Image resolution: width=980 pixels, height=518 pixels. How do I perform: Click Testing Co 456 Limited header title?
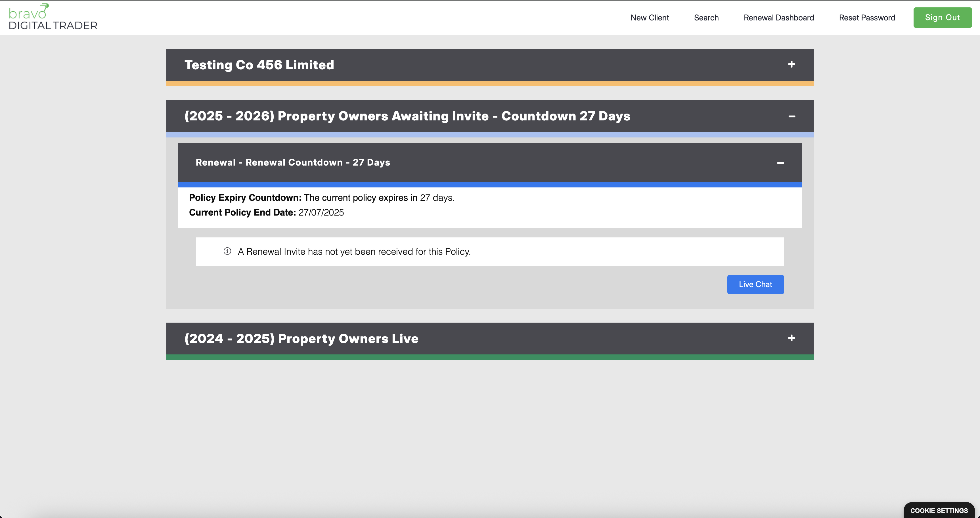tap(259, 65)
